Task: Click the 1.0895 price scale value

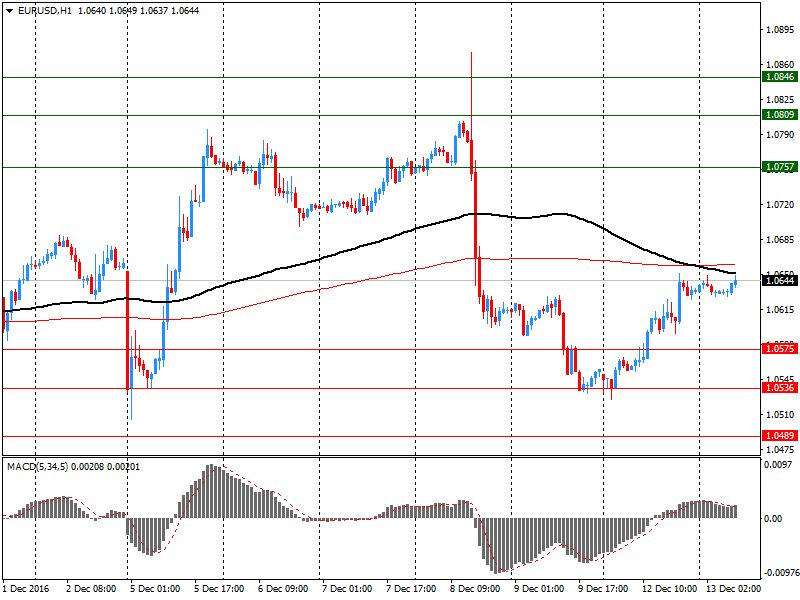Action: coord(780,30)
